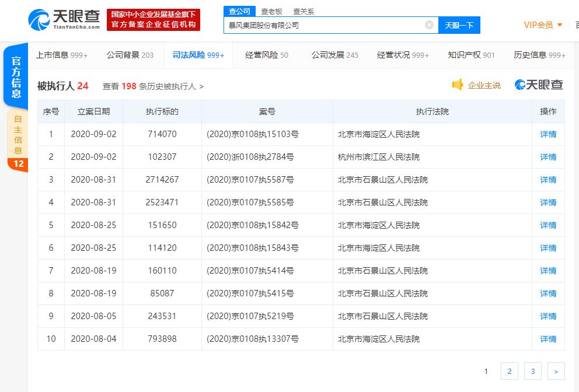Image resolution: width=579 pixels, height=392 pixels.
Task: Open 详情 for the first execution record
Action: [548, 134]
